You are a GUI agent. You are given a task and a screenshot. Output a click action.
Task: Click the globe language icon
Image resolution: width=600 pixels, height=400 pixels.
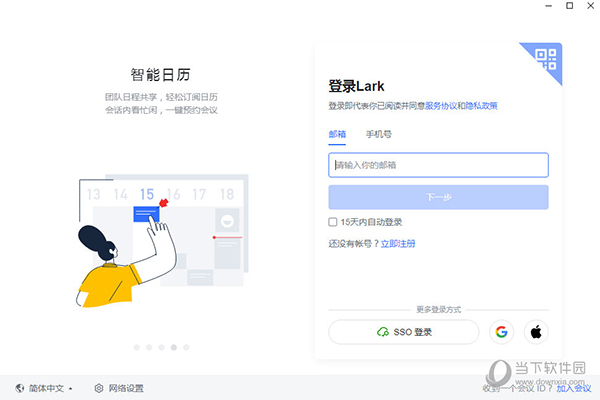(x=20, y=388)
